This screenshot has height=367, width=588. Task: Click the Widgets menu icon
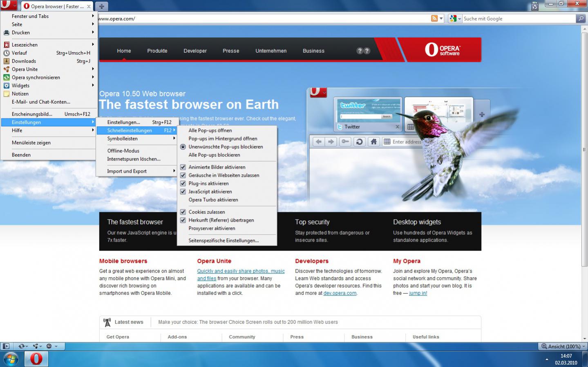(x=6, y=86)
